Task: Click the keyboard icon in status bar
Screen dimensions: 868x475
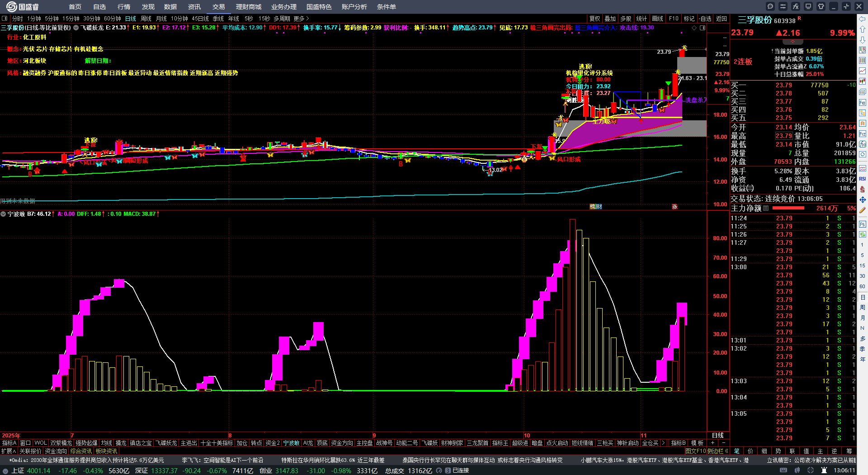Action: coord(783,470)
